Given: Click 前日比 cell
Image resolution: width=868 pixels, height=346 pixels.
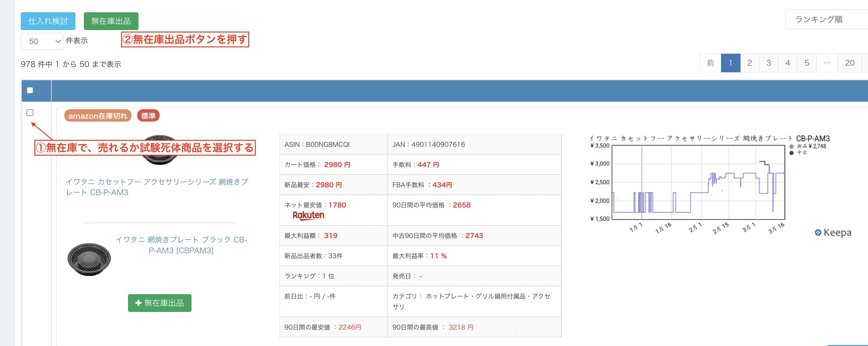Looking at the screenshot, I should pos(333,301).
